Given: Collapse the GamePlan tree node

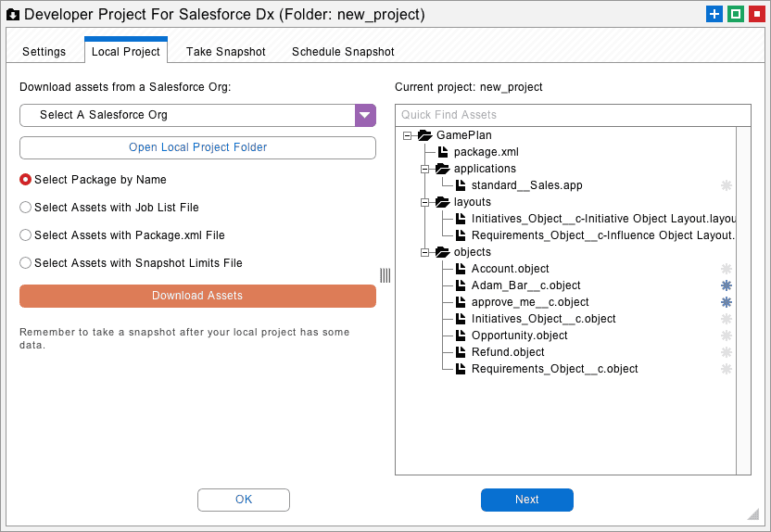Looking at the screenshot, I should [x=407, y=135].
